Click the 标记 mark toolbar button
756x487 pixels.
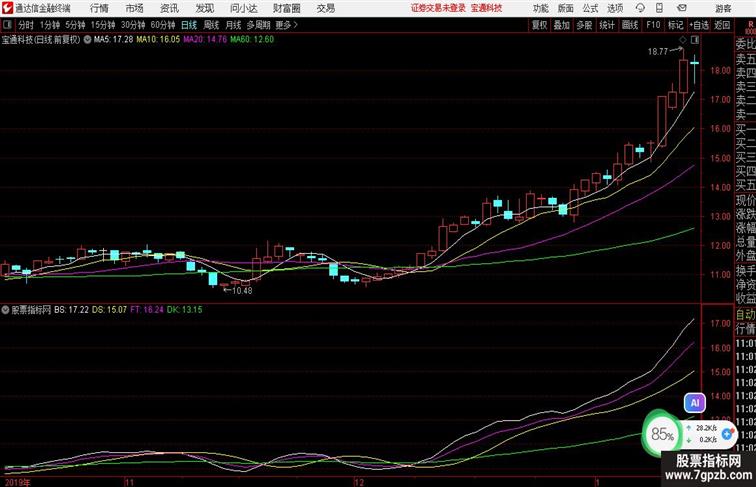(675, 25)
